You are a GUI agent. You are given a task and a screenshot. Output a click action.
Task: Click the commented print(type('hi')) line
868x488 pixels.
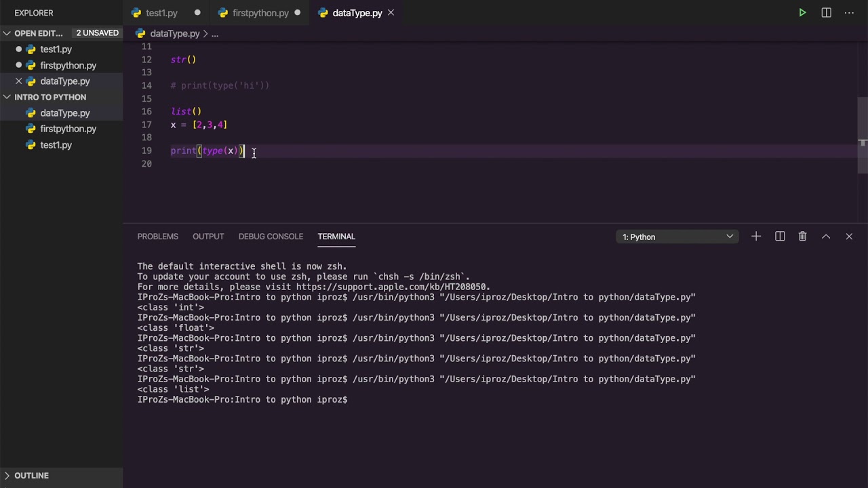pyautogui.click(x=220, y=85)
